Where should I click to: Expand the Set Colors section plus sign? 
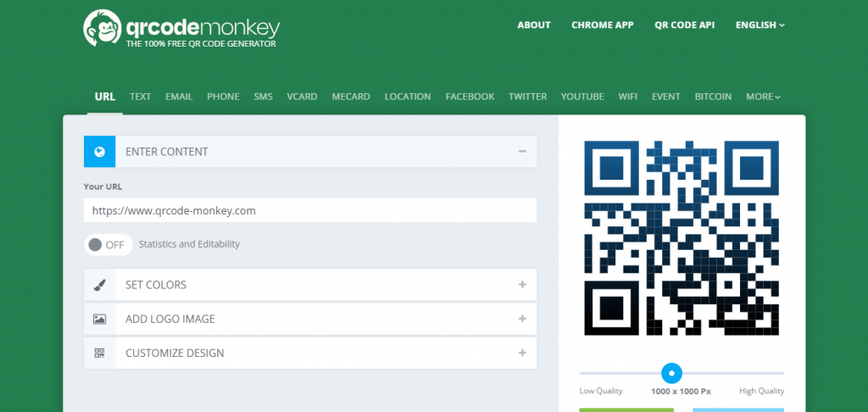[x=522, y=285]
